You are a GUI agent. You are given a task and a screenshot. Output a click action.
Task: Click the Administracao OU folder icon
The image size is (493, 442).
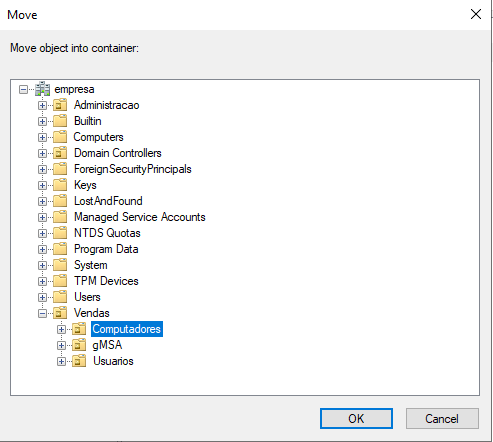60,105
